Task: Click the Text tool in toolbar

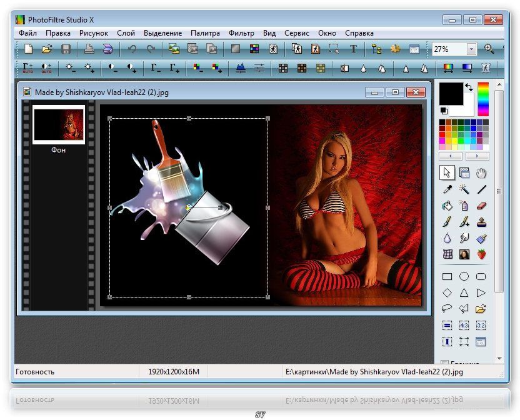Action: click(x=353, y=49)
